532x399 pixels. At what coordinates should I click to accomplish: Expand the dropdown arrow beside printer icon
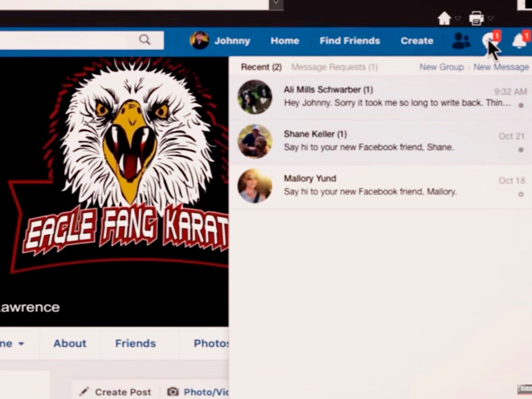(x=491, y=18)
